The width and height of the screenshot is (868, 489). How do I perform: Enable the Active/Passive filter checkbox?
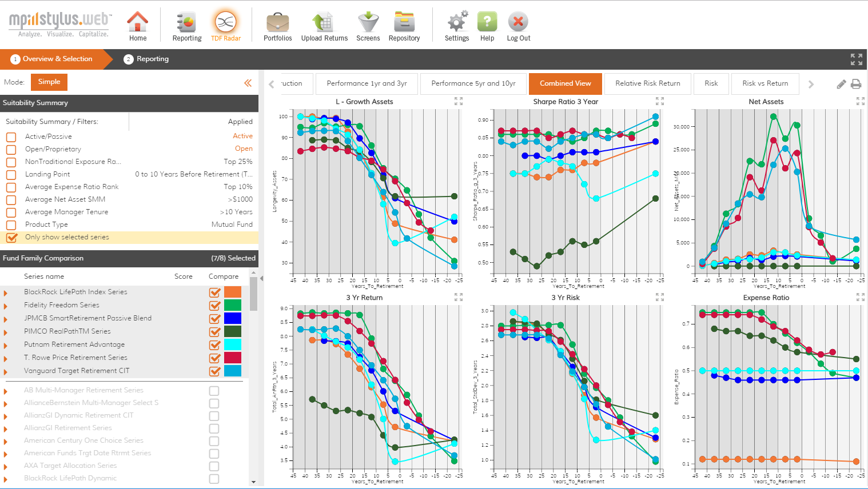point(11,137)
